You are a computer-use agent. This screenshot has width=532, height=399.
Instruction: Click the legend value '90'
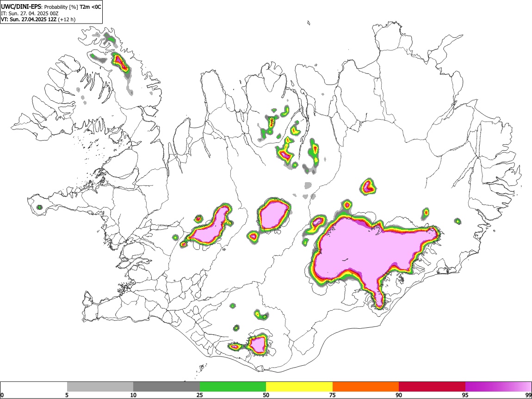pyautogui.click(x=399, y=395)
